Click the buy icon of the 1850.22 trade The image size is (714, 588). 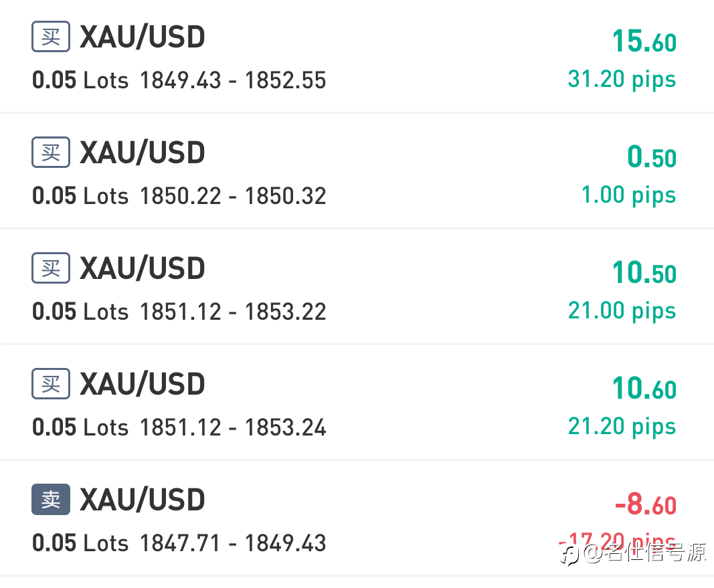[x=51, y=152]
